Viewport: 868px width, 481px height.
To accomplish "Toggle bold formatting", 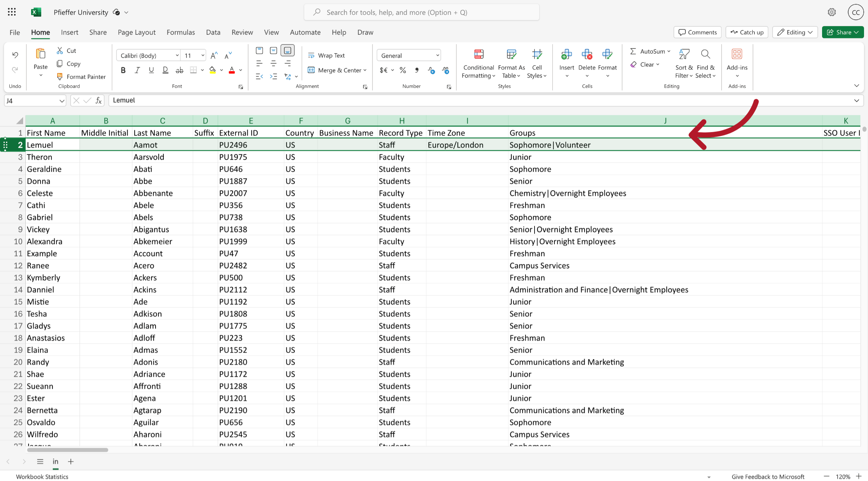I will [123, 70].
